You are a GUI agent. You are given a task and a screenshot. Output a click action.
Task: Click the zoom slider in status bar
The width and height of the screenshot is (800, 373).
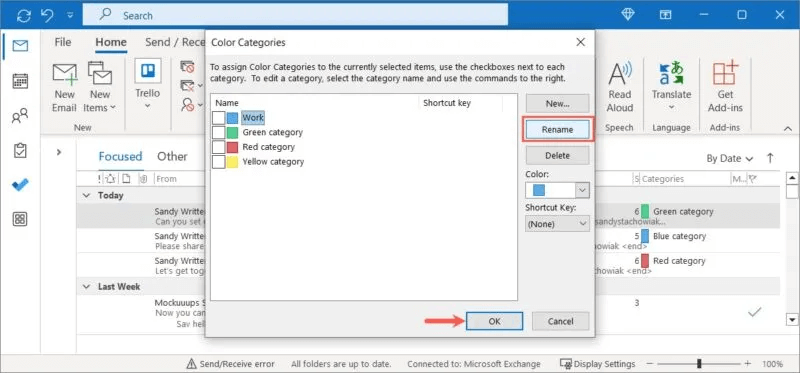click(699, 364)
